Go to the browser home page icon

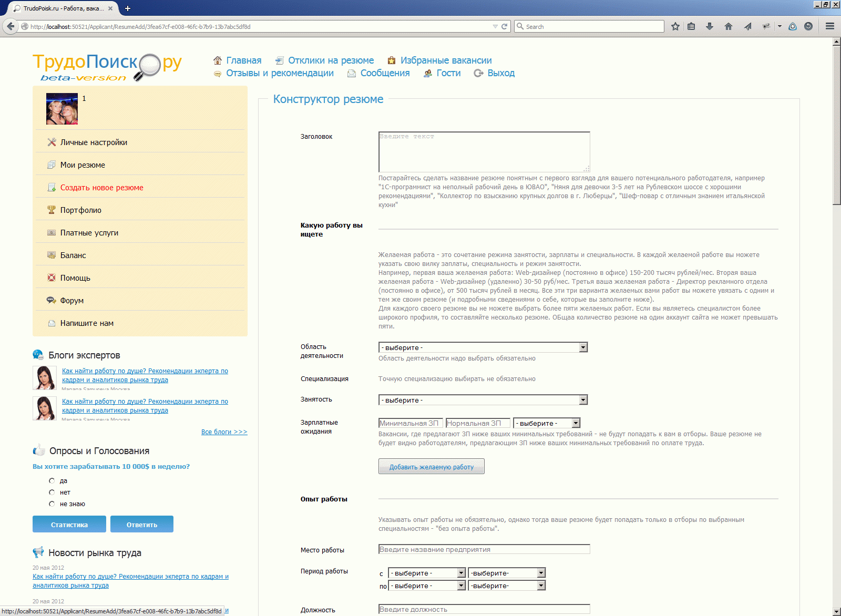[729, 26]
